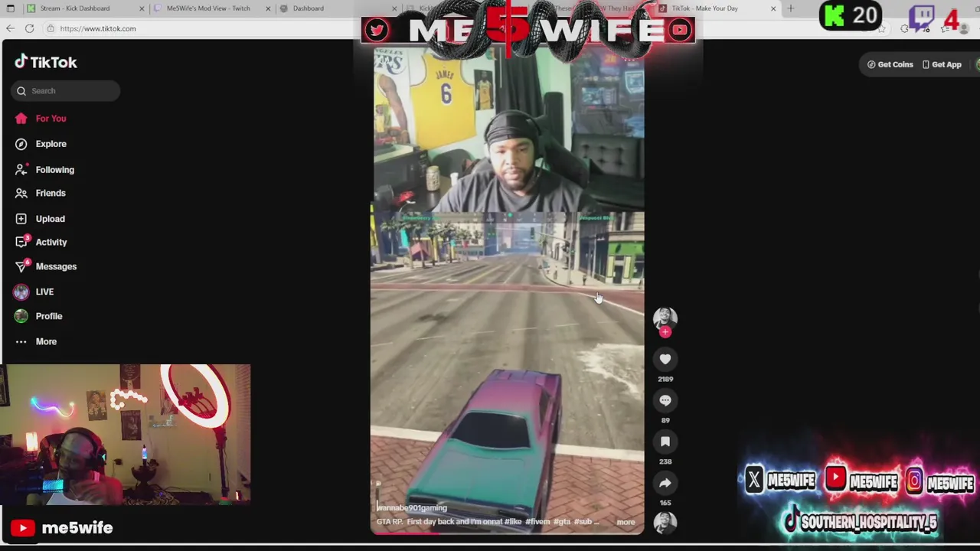The width and height of the screenshot is (980, 551).
Task: Click Get Coins button
Action: tap(890, 65)
